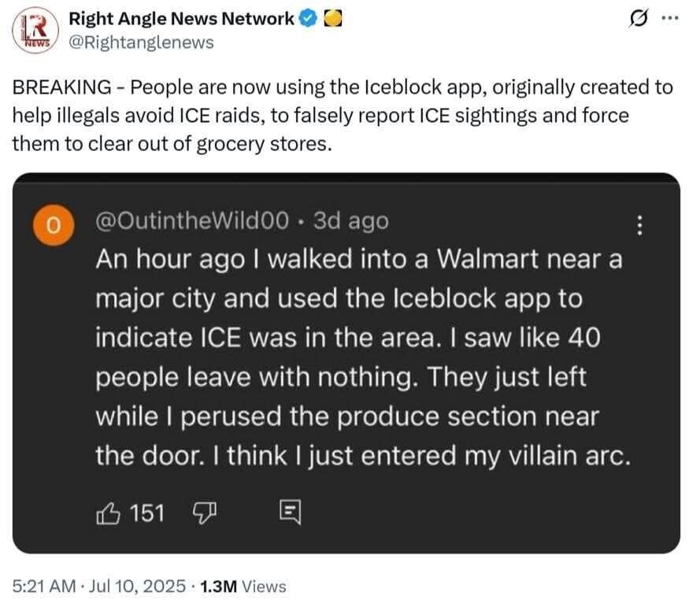Open the comment's vertical three-dot menu

coord(640,226)
